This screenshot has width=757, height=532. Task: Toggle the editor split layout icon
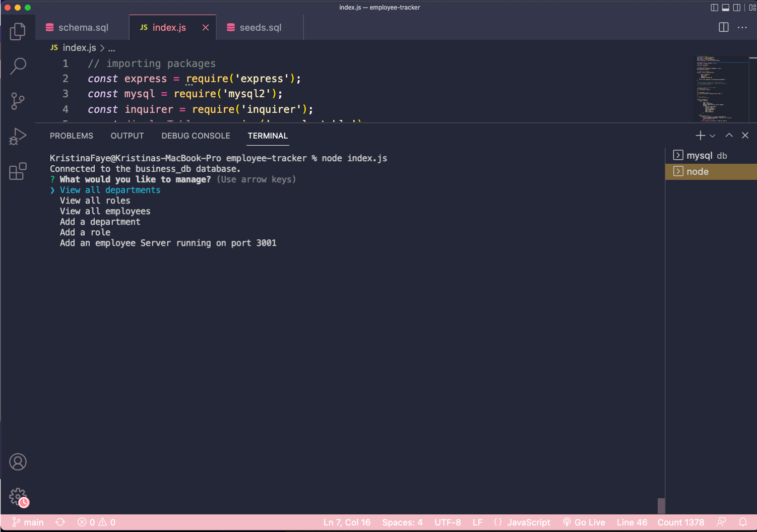pos(724,27)
